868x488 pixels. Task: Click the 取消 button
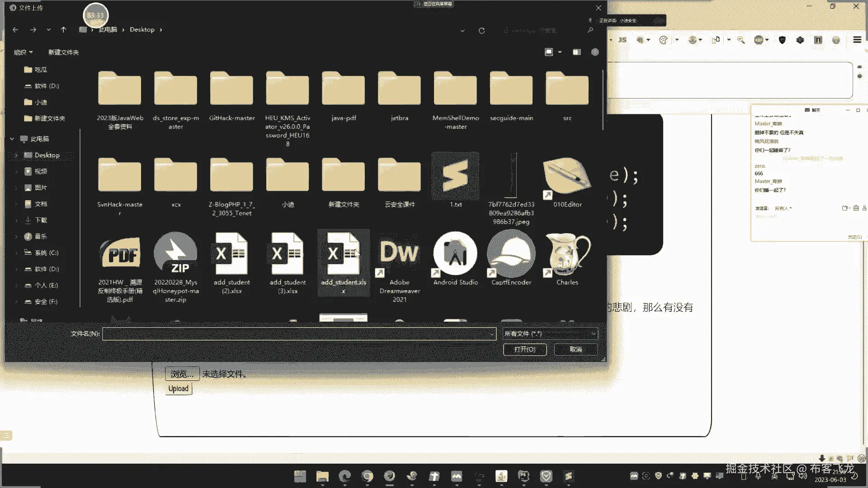576,349
